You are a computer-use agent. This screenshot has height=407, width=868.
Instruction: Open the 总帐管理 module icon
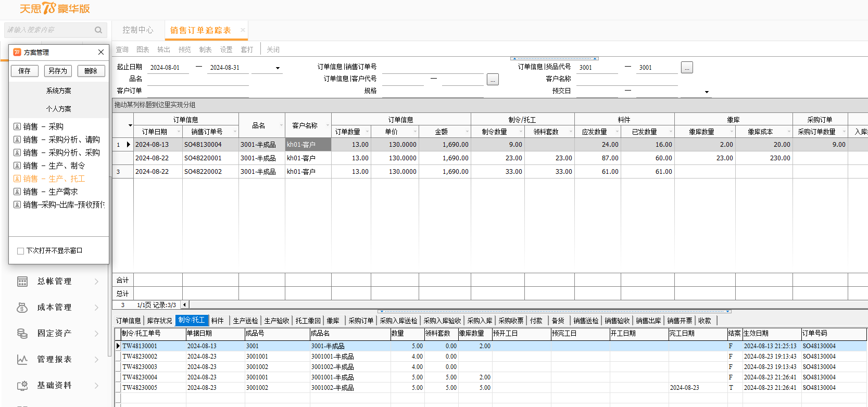coord(22,282)
